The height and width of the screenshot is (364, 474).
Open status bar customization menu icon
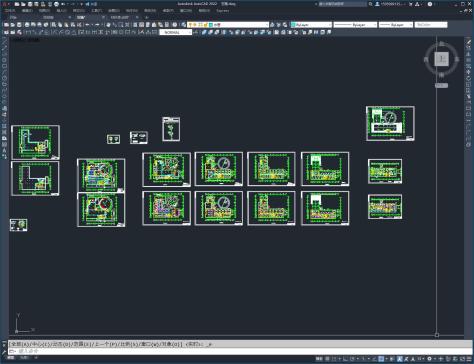(468, 359)
